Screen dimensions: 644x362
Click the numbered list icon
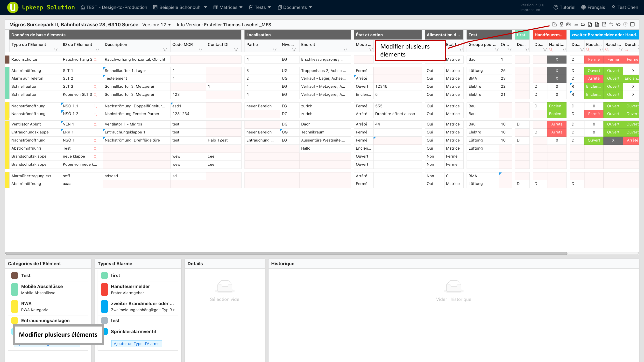pyautogui.click(x=576, y=24)
